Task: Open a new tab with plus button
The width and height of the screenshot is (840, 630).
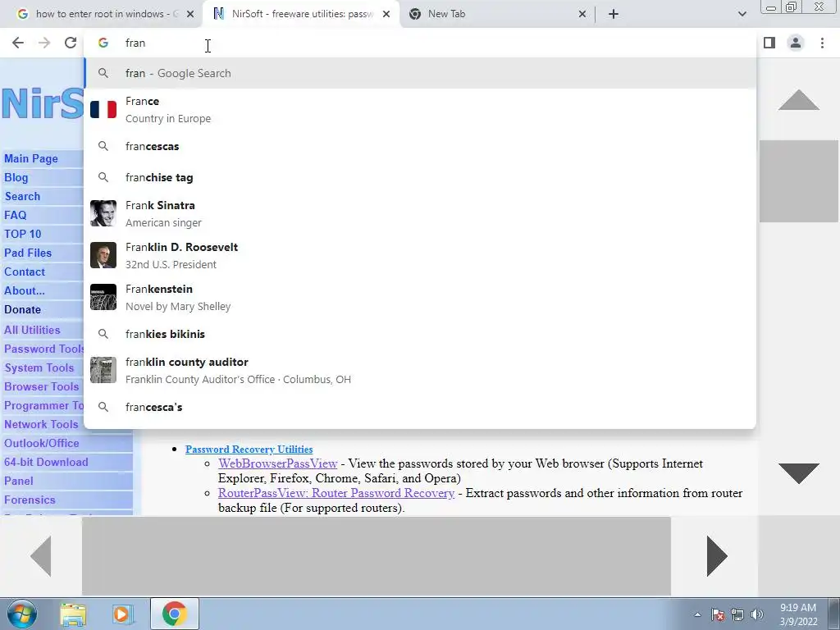Action: (614, 14)
